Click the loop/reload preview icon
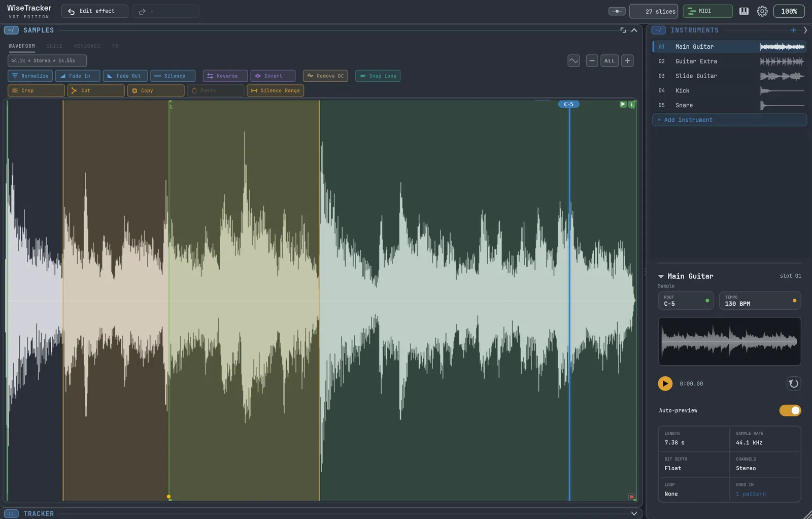Screen dimensions: 812x519 [x=793, y=383]
